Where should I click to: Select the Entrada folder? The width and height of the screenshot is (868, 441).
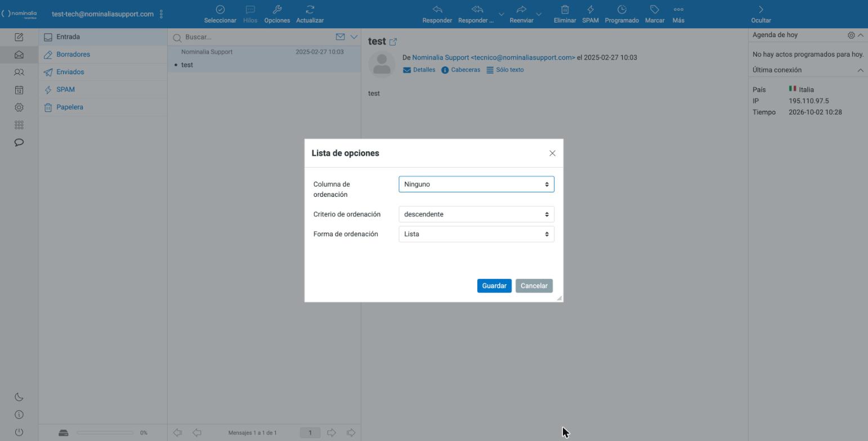click(103, 37)
